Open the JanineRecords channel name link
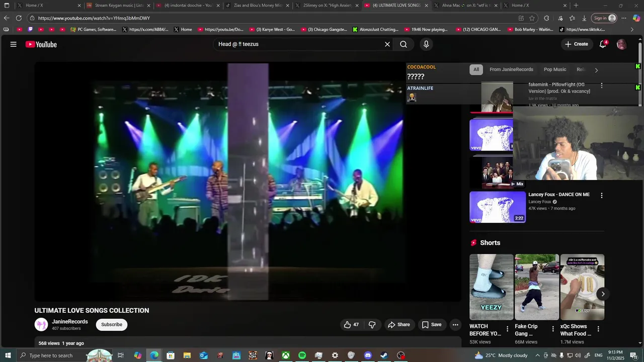Viewport: 644px width, 362px height. [x=70, y=322]
